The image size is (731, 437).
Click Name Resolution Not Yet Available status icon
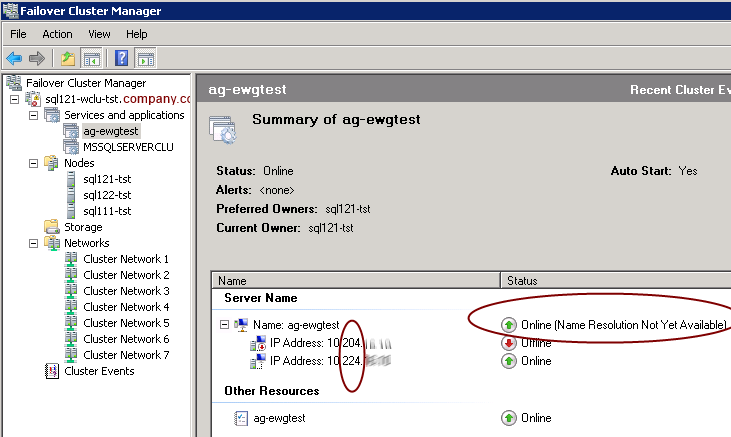click(x=509, y=325)
